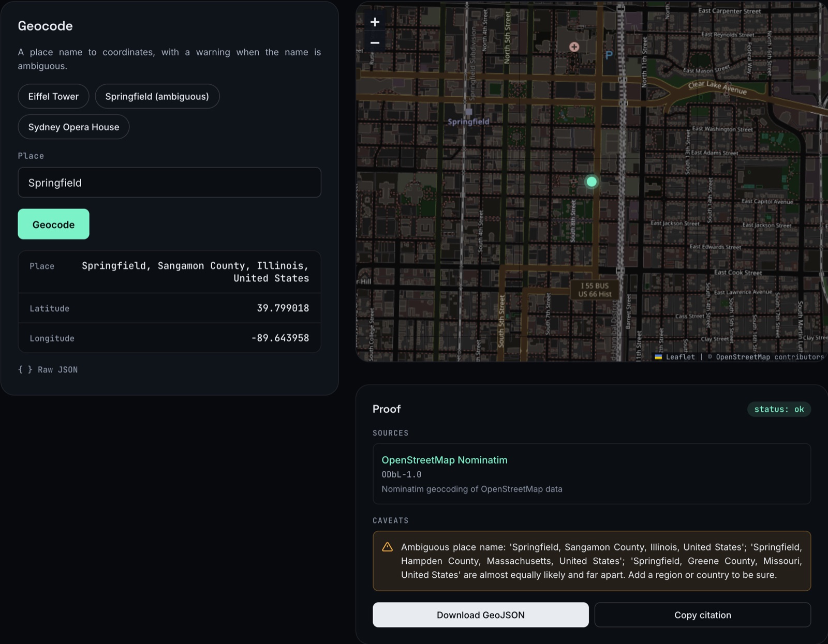Screen dimensions: 828x644
Task: Click the caveat warning triangle icon
Action: pyautogui.click(x=387, y=547)
